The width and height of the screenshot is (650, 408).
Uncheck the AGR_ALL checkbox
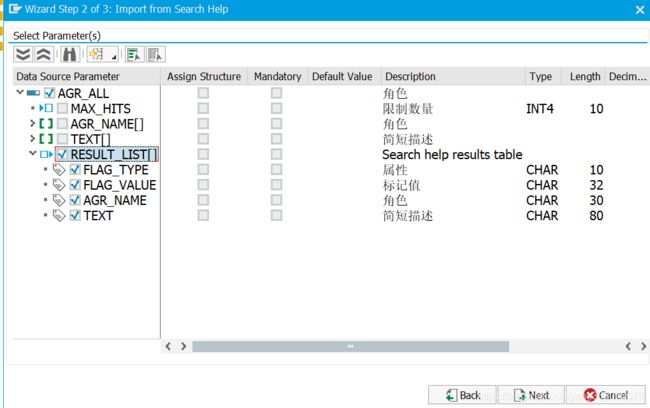(49, 93)
